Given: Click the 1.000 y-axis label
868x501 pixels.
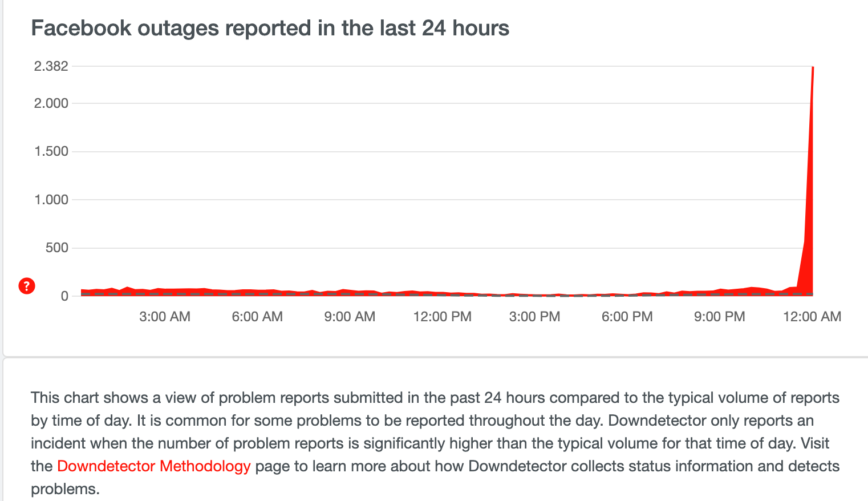Looking at the screenshot, I should pos(51,200).
